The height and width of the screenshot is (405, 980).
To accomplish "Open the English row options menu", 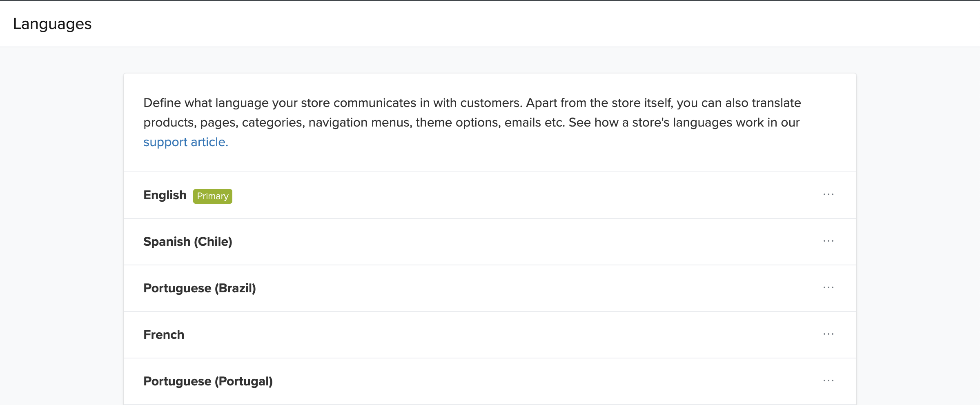I will (828, 195).
